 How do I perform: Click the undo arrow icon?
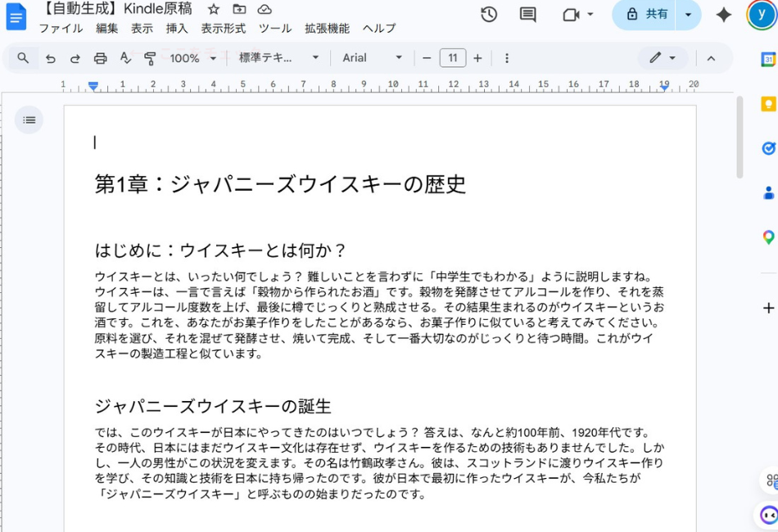pos(51,58)
